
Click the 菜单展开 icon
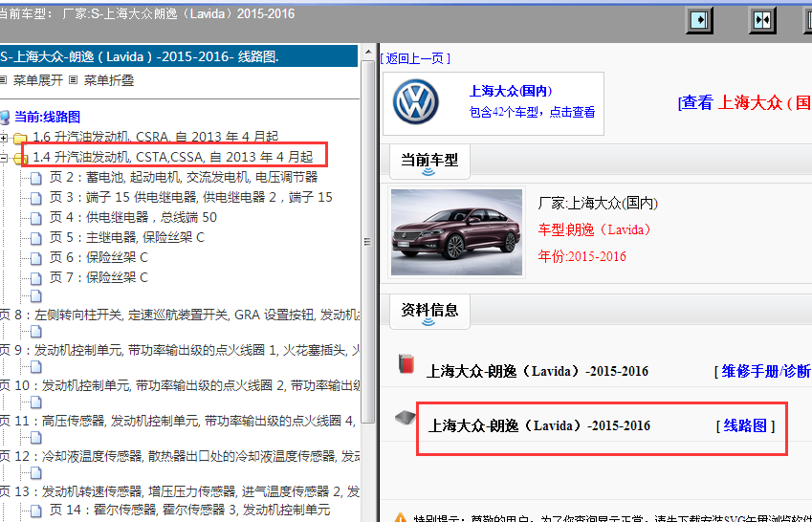(x=3, y=79)
